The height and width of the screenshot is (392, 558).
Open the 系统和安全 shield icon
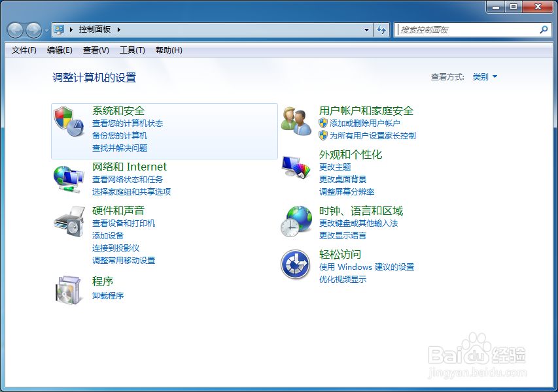tap(69, 122)
